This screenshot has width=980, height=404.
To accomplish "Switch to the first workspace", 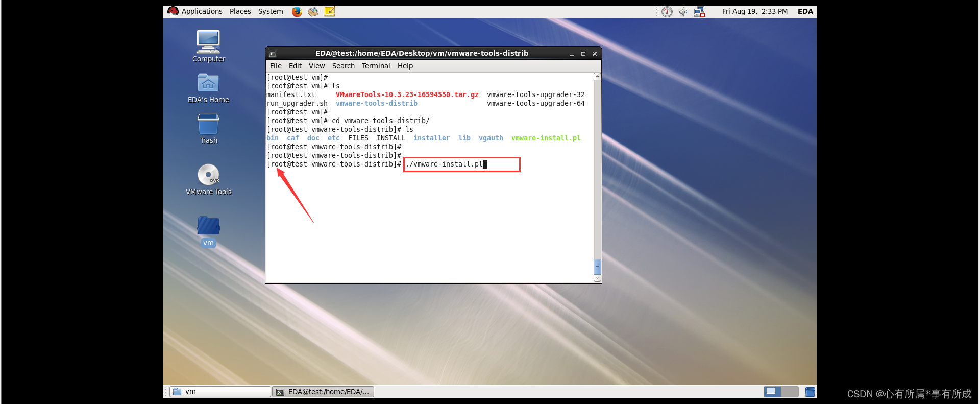I will click(773, 392).
